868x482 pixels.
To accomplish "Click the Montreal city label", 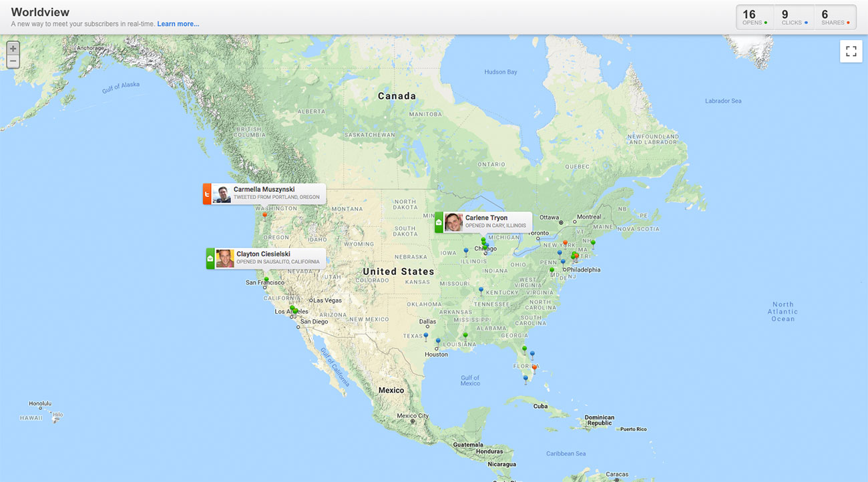I will pos(589,217).
